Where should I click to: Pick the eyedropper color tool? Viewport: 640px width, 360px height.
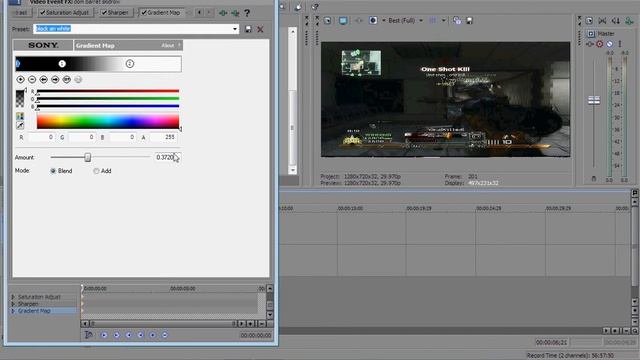pyautogui.click(x=20, y=125)
